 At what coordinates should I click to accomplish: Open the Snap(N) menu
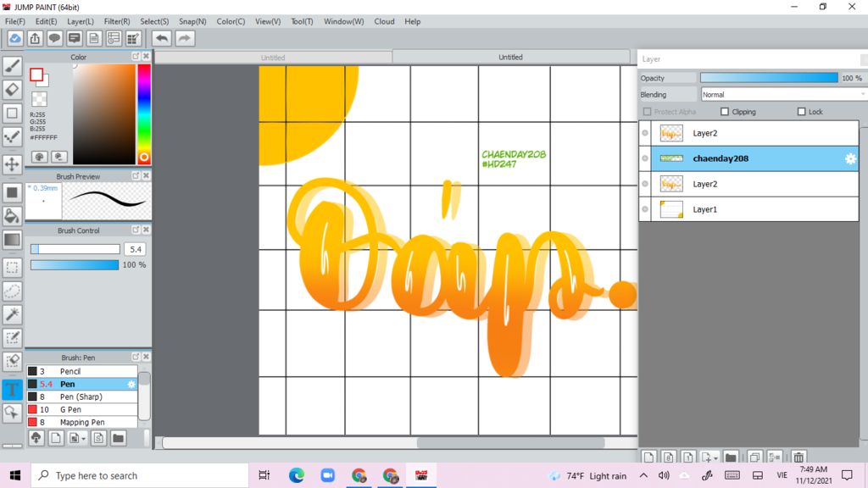point(192,21)
